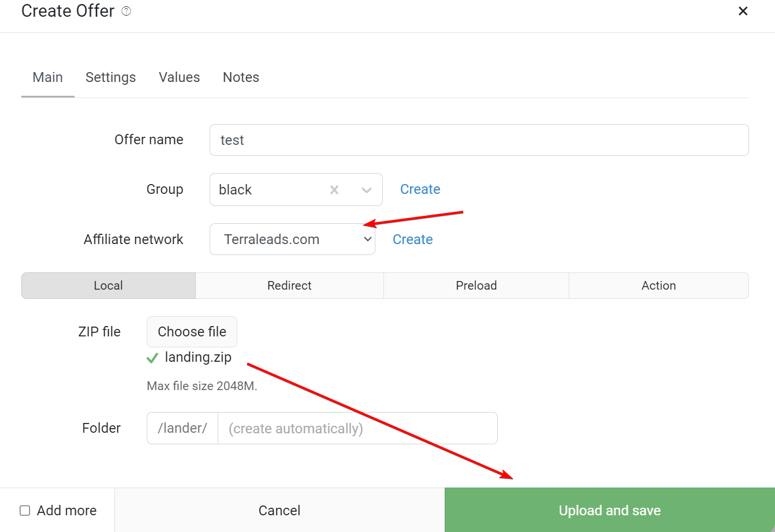Switch to the Settings tab
Image resolution: width=775 pixels, height=532 pixels.
(111, 77)
